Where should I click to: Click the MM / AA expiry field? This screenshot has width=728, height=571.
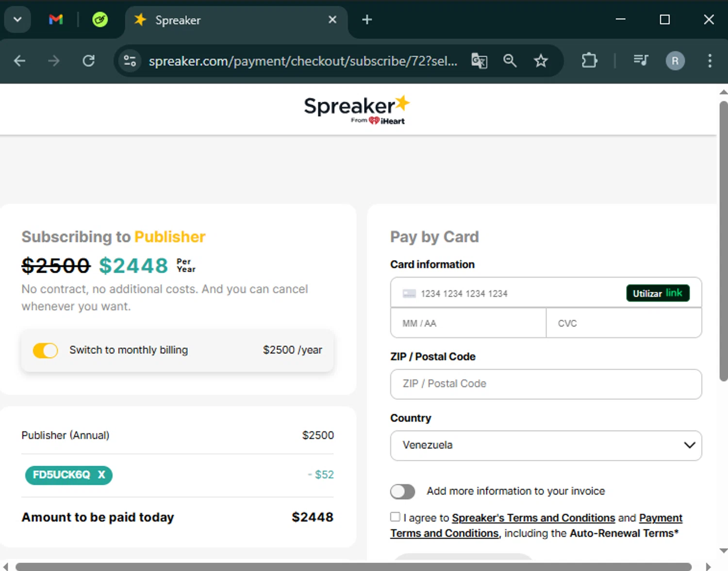coord(468,323)
